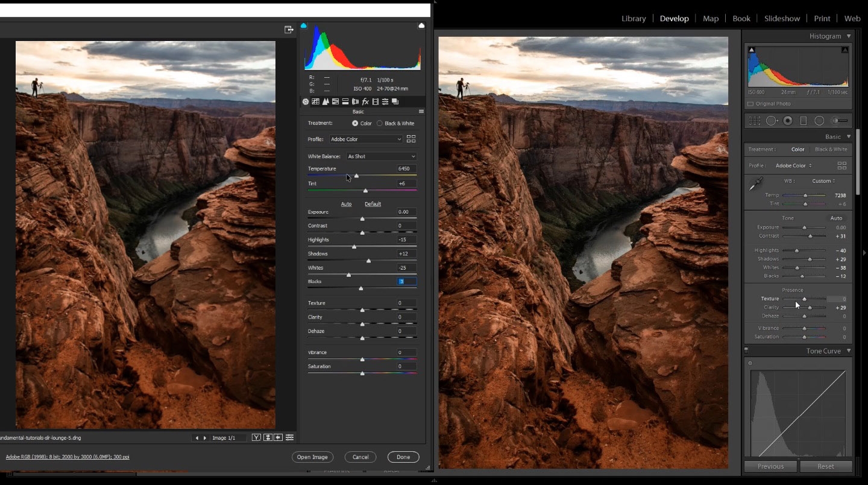Select the Color treatment radio in Camera Raw
The image size is (868, 485).
pyautogui.click(x=355, y=123)
